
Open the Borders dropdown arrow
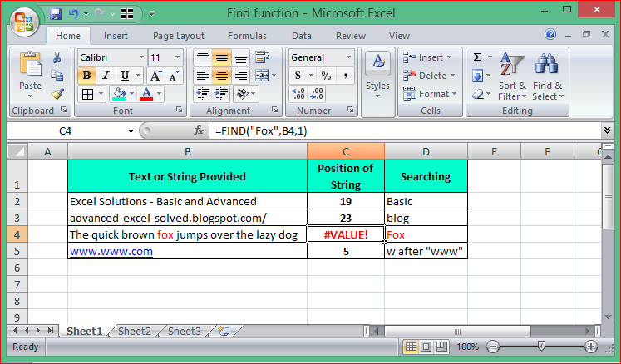101,94
